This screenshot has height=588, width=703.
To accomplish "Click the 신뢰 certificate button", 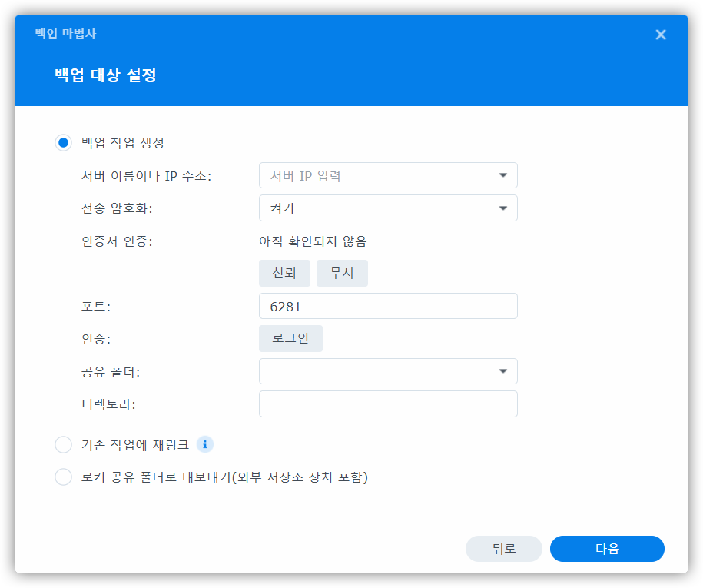I will (x=284, y=273).
